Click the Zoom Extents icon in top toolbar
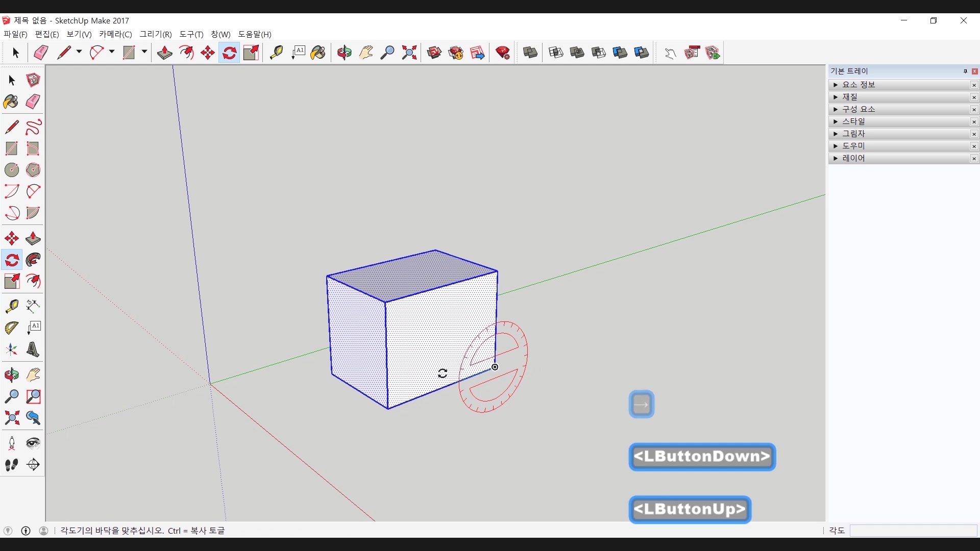Screen dimensions: 980x551 point(409,53)
